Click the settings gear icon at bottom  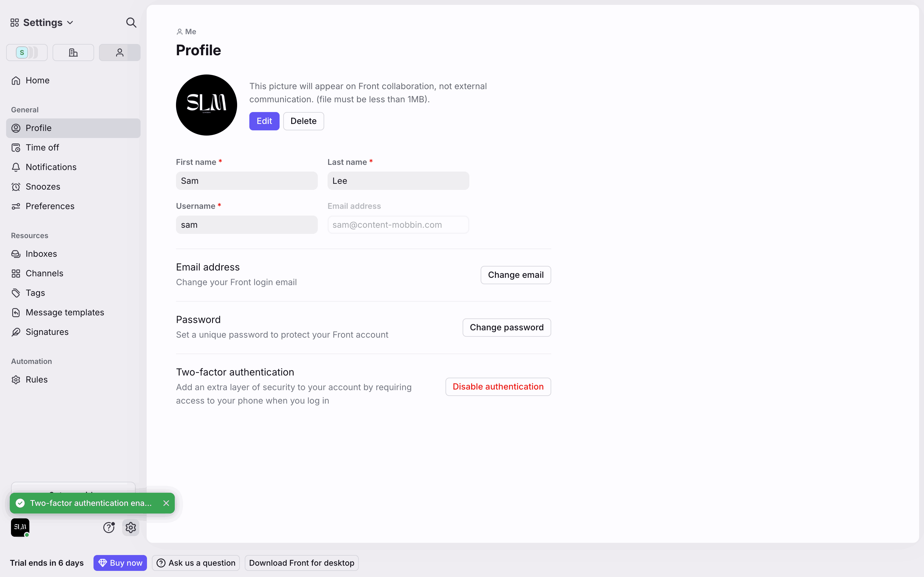tap(130, 528)
